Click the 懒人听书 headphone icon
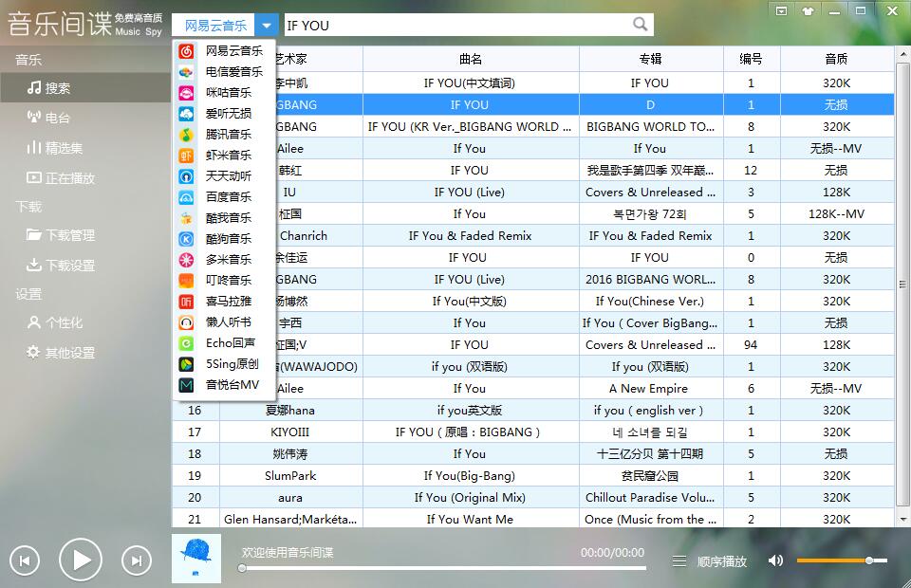 186,322
